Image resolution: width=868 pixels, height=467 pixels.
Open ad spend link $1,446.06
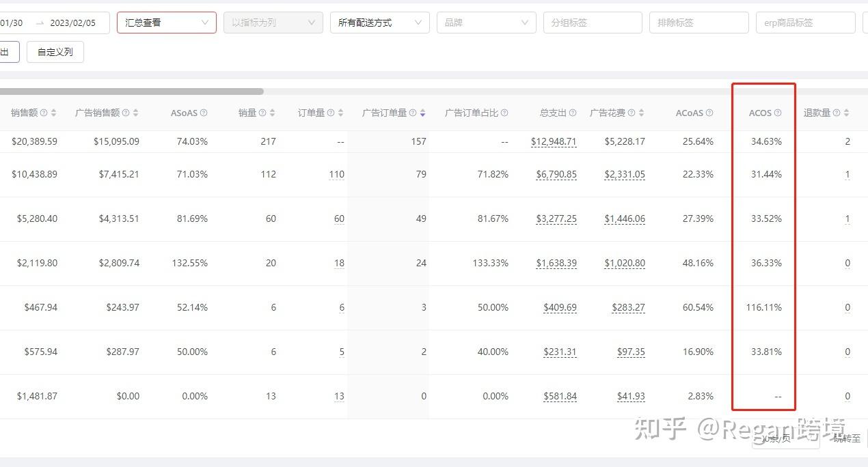625,219
